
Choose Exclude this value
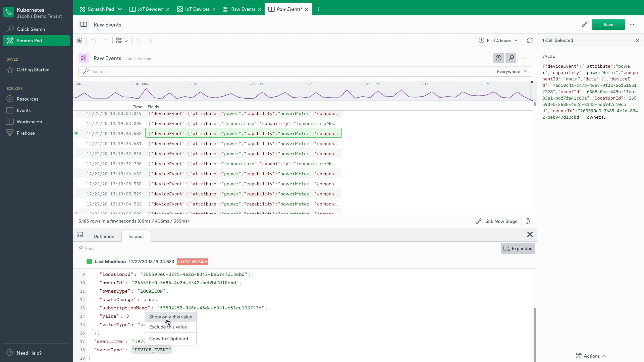point(171,327)
